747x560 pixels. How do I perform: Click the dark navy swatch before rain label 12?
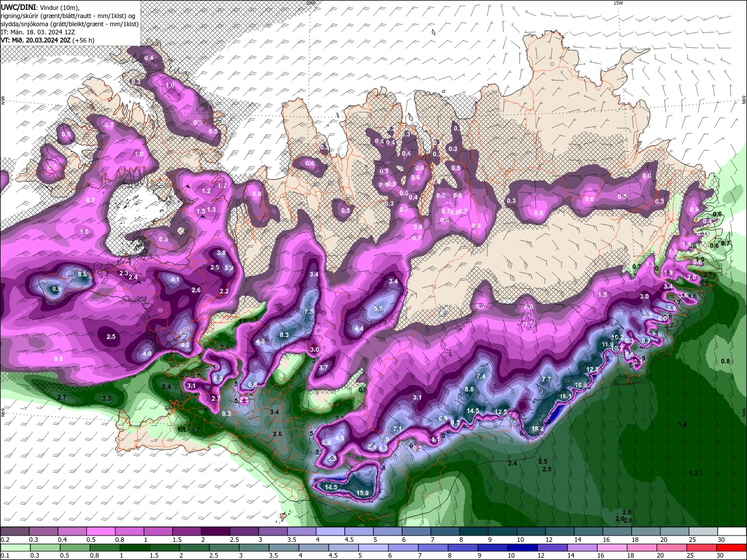point(521,548)
